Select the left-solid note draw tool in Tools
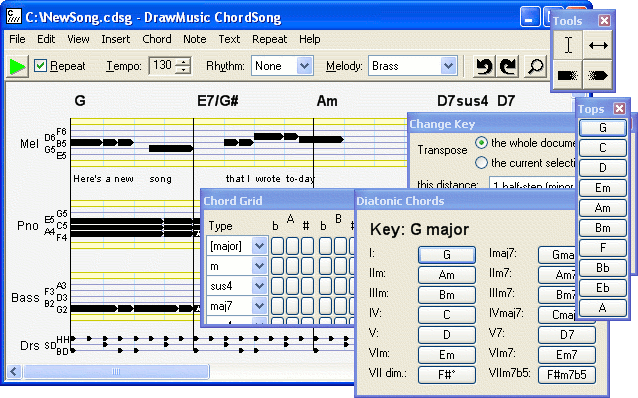This screenshot has height=398, width=638. pyautogui.click(x=568, y=75)
